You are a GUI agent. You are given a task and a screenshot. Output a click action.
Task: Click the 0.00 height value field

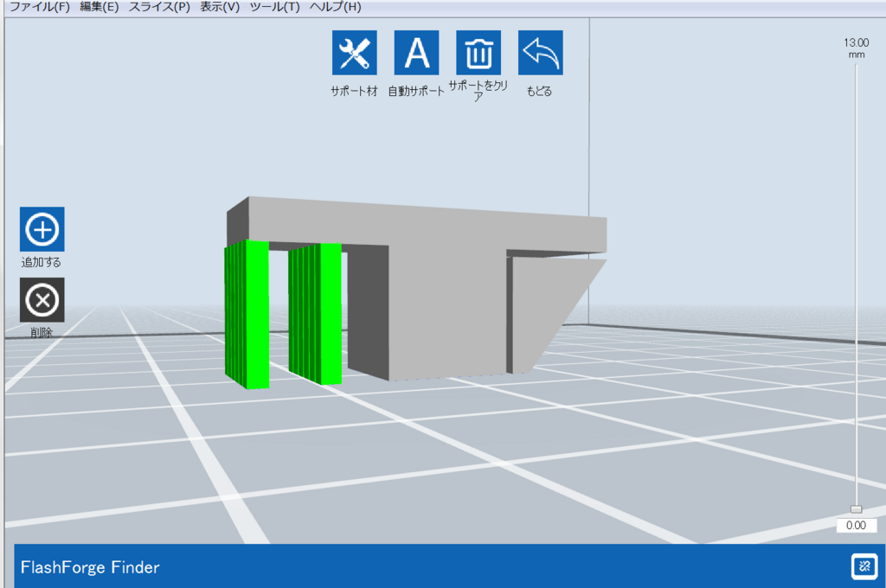(856, 525)
